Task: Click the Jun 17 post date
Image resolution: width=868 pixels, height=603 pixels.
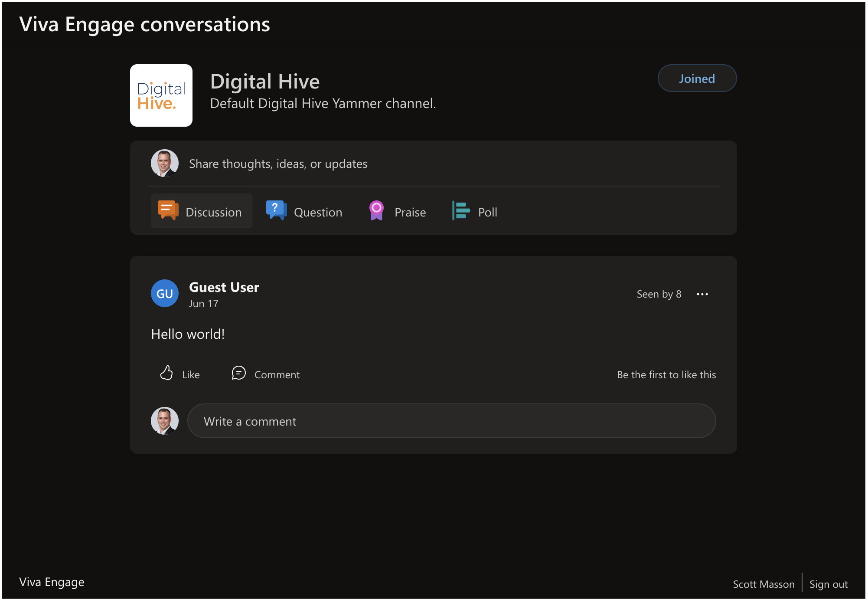Action: pyautogui.click(x=203, y=304)
